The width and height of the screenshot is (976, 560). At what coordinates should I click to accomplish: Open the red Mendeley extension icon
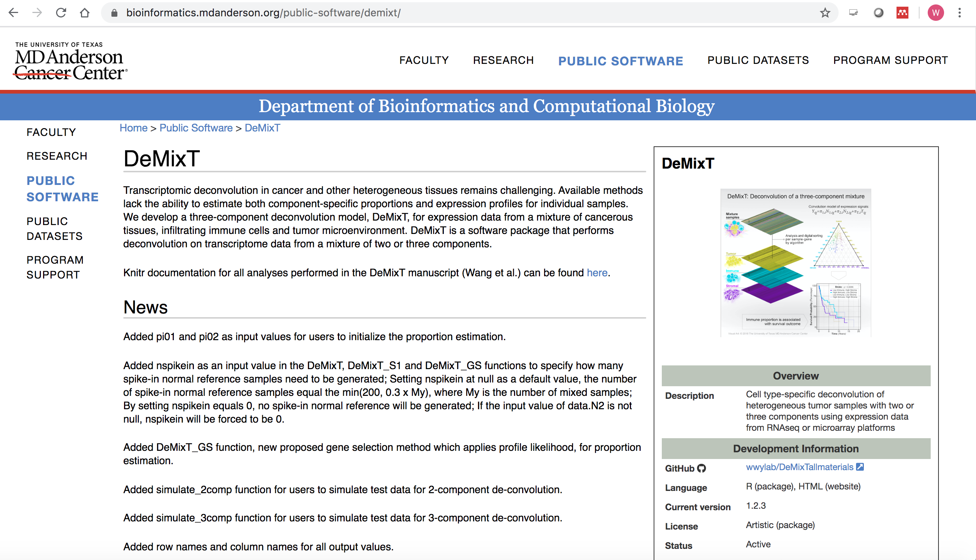pos(902,13)
